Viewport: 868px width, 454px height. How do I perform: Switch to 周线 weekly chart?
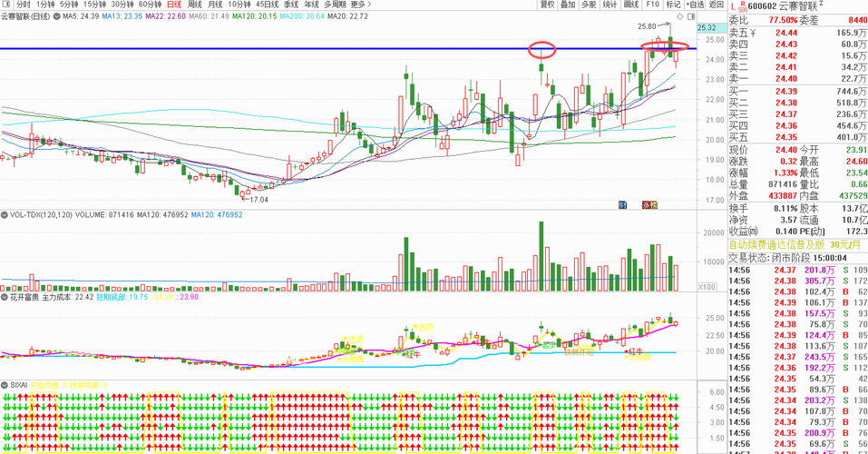pos(195,5)
